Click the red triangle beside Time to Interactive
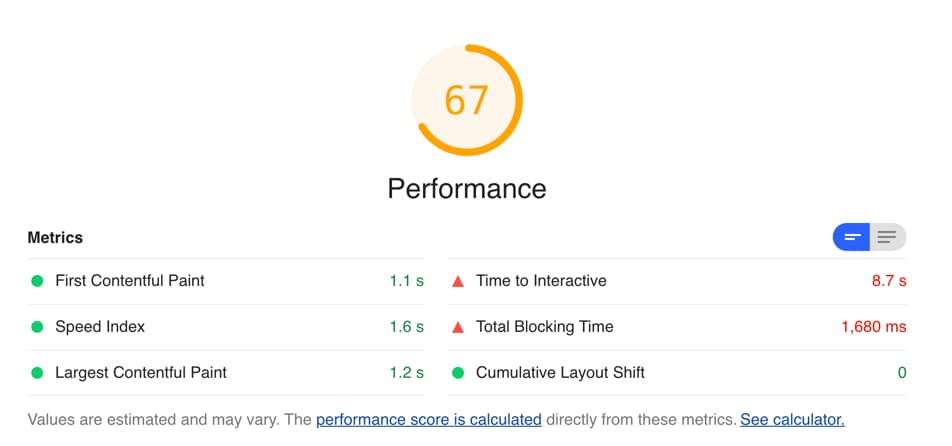The image size is (952, 446). click(458, 281)
